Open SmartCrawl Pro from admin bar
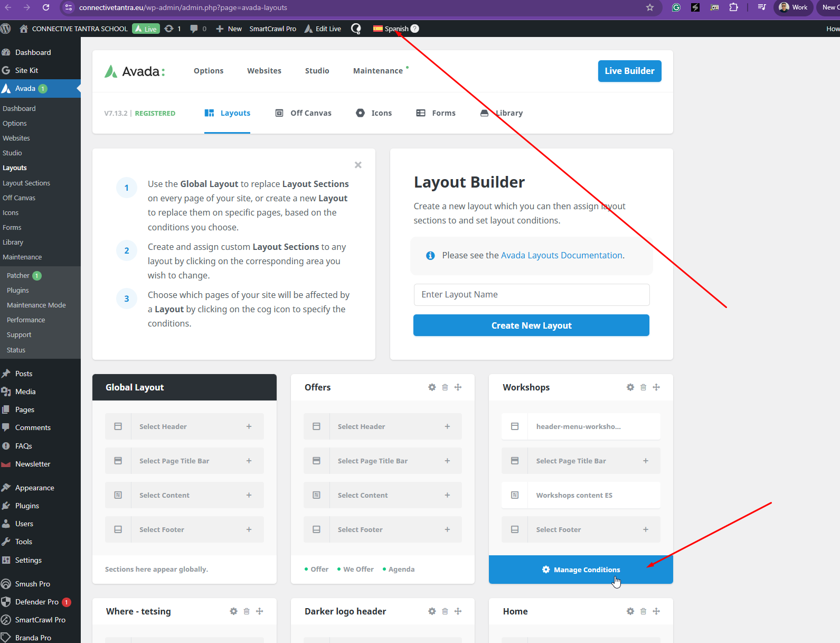The height and width of the screenshot is (643, 840). (x=273, y=29)
